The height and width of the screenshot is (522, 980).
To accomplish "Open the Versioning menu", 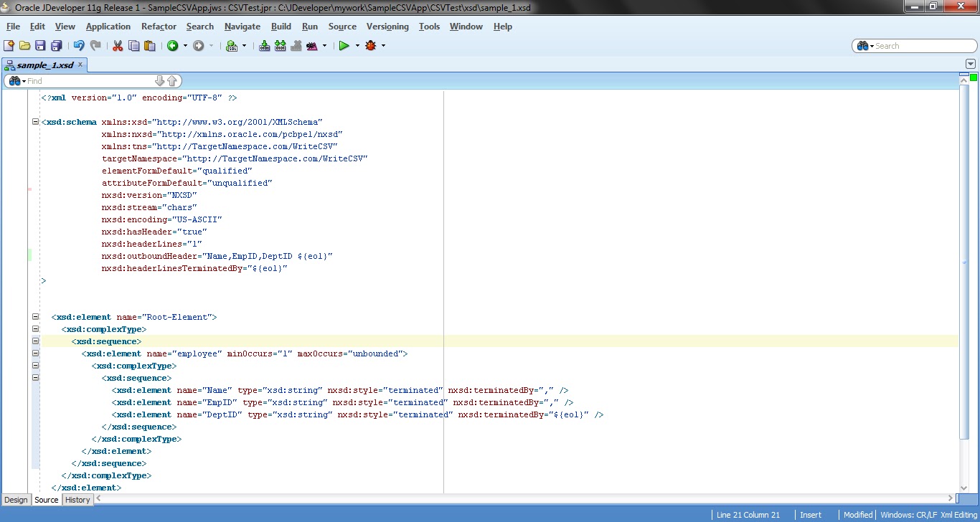I will [387, 27].
